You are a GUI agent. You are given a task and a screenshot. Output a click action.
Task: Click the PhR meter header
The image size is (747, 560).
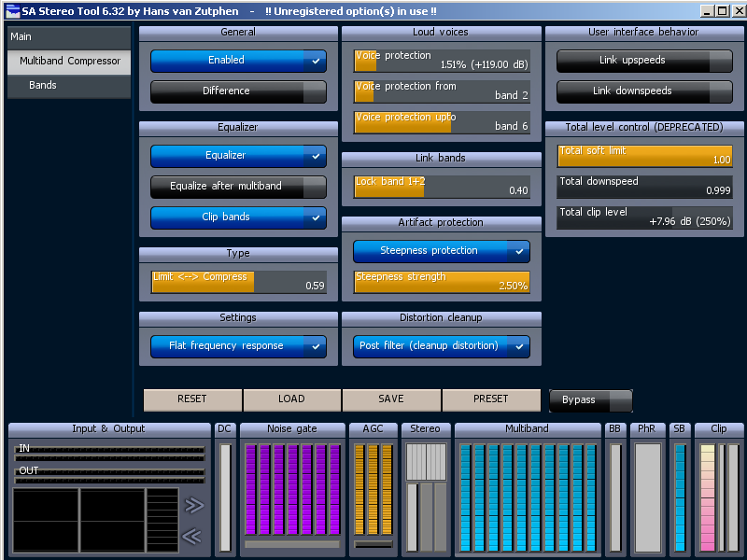click(647, 429)
